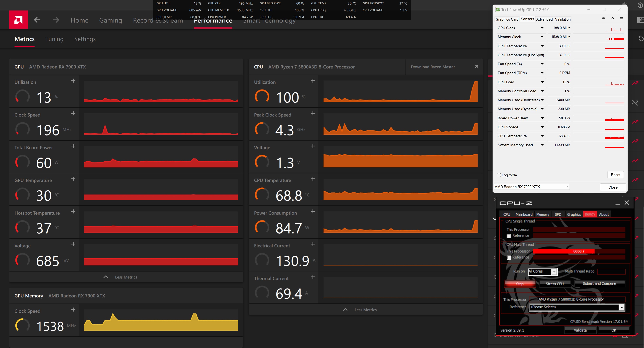644x348 pixels.
Task: Click plus icon on GPU Memory Clock Speed
Action: 73,309
